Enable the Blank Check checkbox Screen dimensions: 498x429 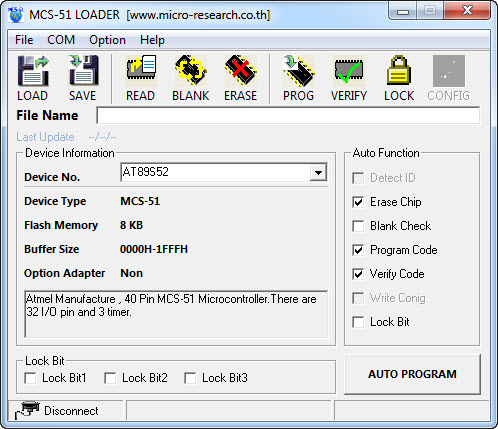[358, 226]
